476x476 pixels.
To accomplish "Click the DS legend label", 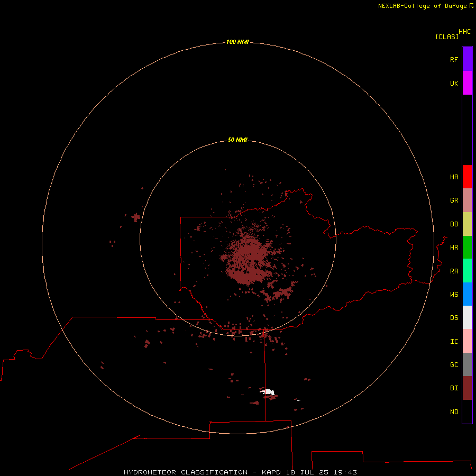I will pos(454,318).
